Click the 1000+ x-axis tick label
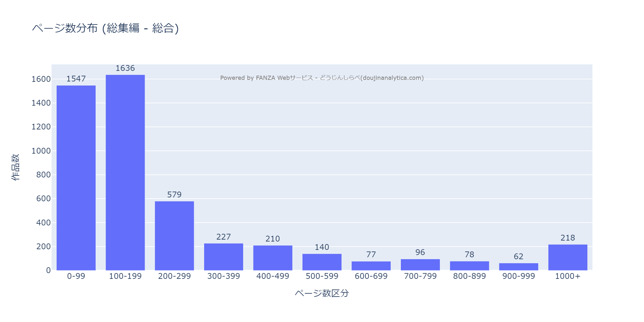The height and width of the screenshot is (322, 644). (x=568, y=276)
